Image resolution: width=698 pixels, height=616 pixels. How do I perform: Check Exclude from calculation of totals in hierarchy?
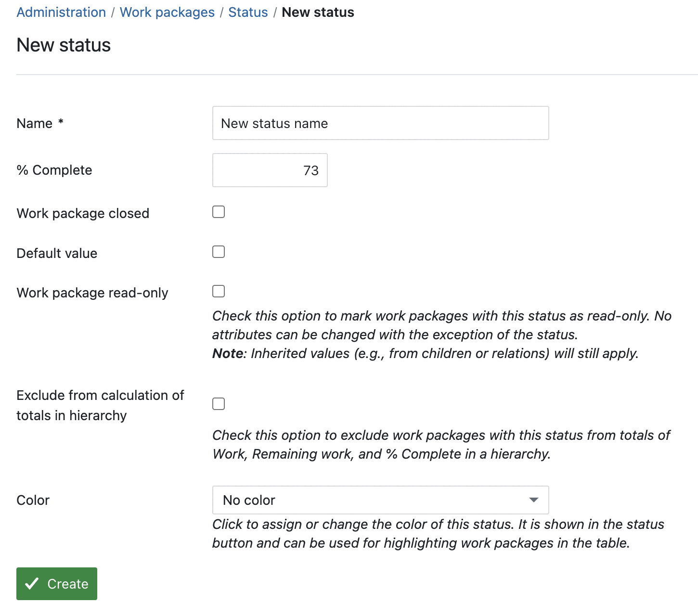click(219, 404)
